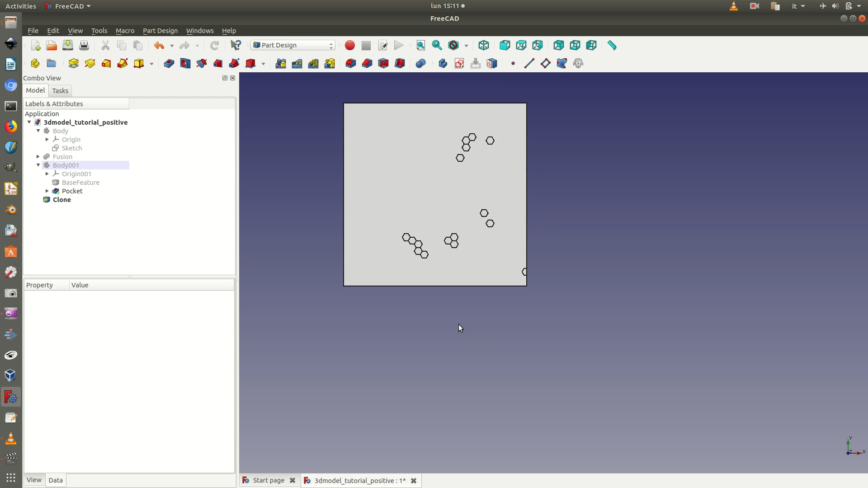
Task: Click the Print icon
Action: pyautogui.click(x=84, y=45)
